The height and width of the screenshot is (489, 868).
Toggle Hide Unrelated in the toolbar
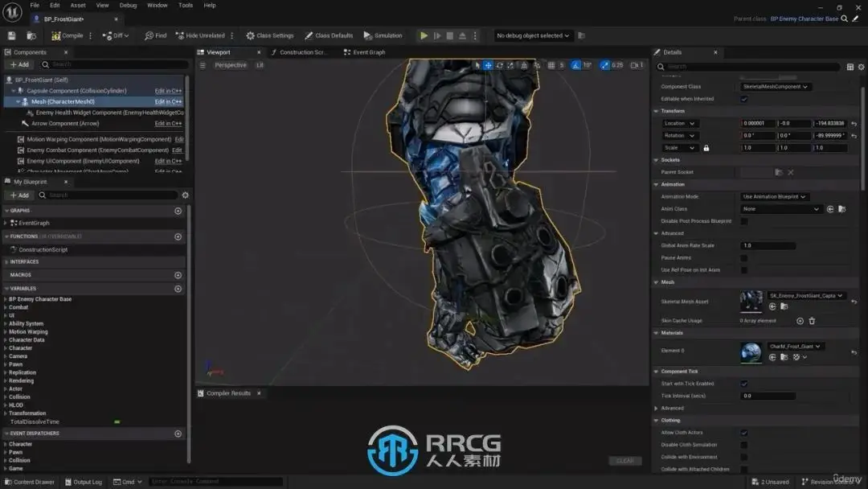click(200, 35)
